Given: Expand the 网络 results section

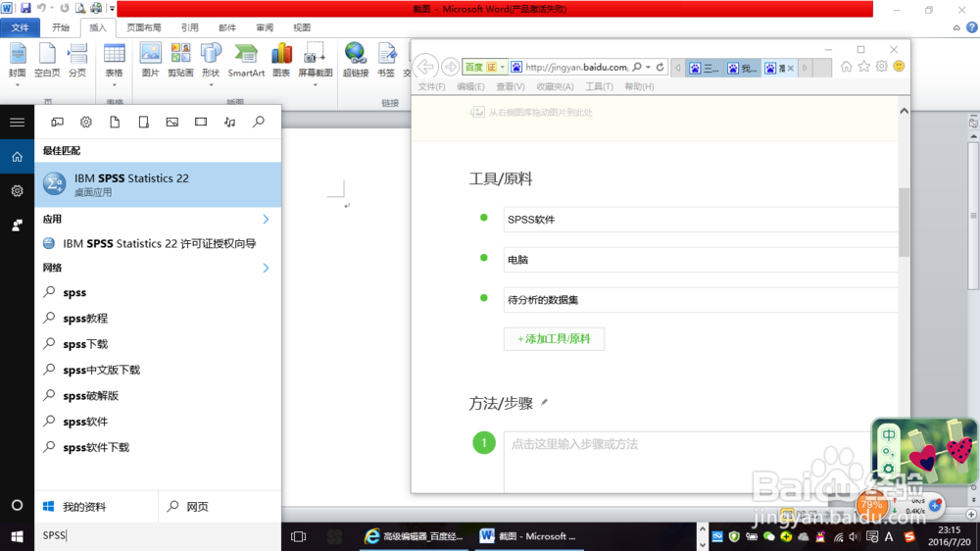Looking at the screenshot, I should 266,268.
